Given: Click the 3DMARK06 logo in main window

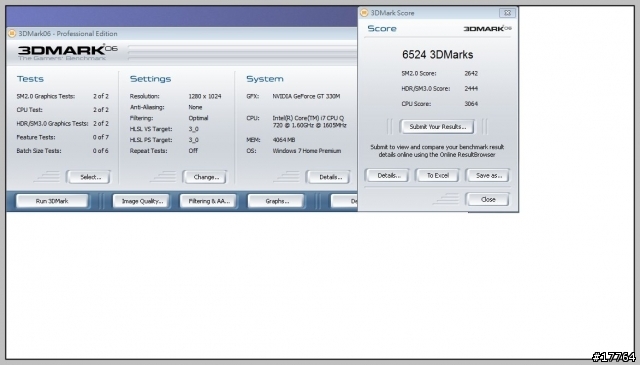Looking at the screenshot, I should [x=68, y=52].
